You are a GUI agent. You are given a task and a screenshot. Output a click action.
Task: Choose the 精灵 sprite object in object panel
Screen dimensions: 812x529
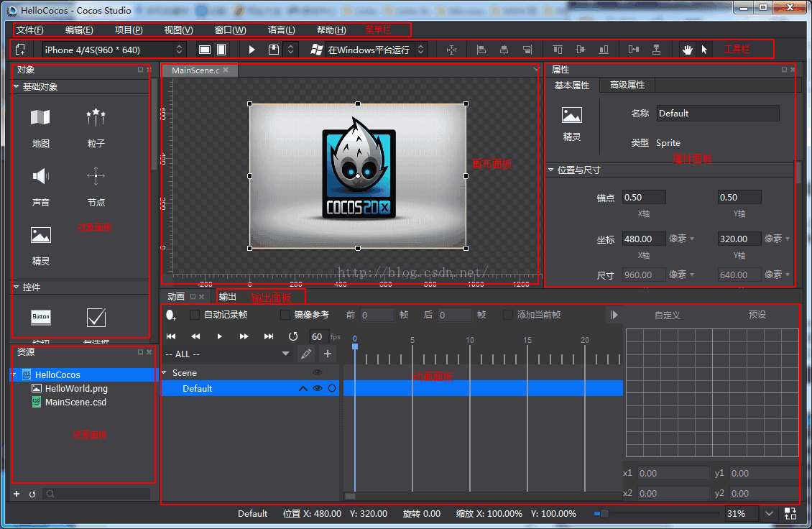click(40, 246)
